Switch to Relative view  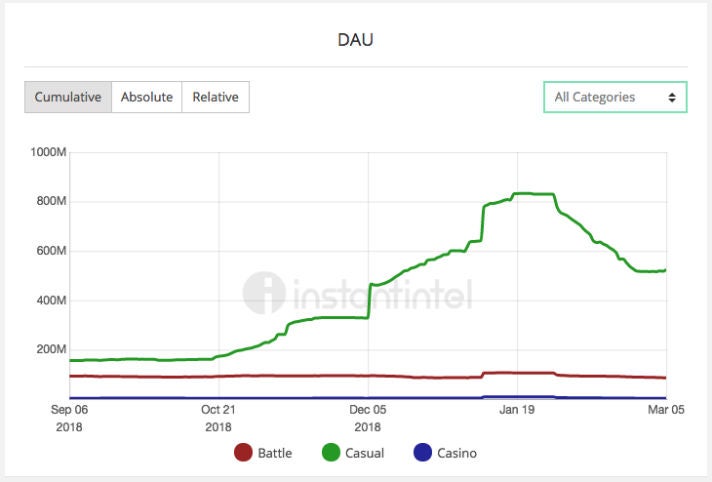pyautogui.click(x=215, y=97)
